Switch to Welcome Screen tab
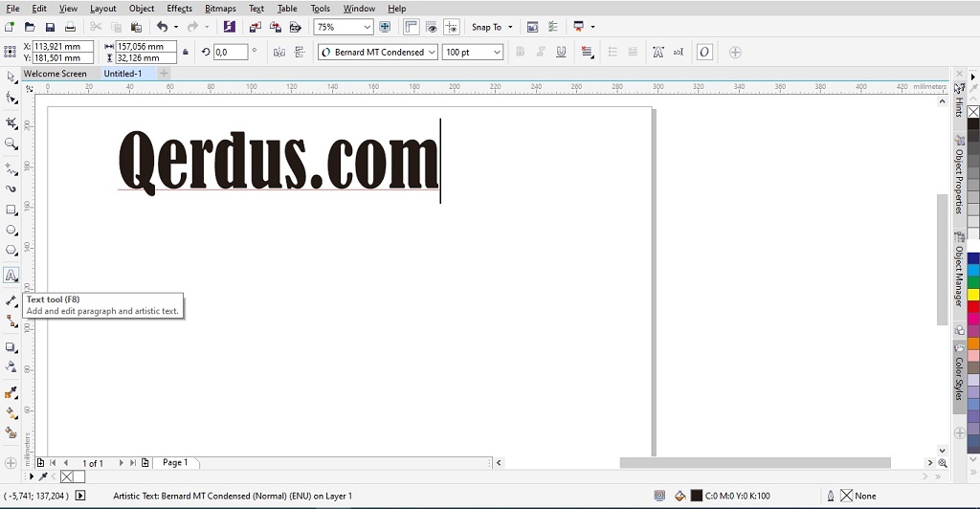 point(55,74)
